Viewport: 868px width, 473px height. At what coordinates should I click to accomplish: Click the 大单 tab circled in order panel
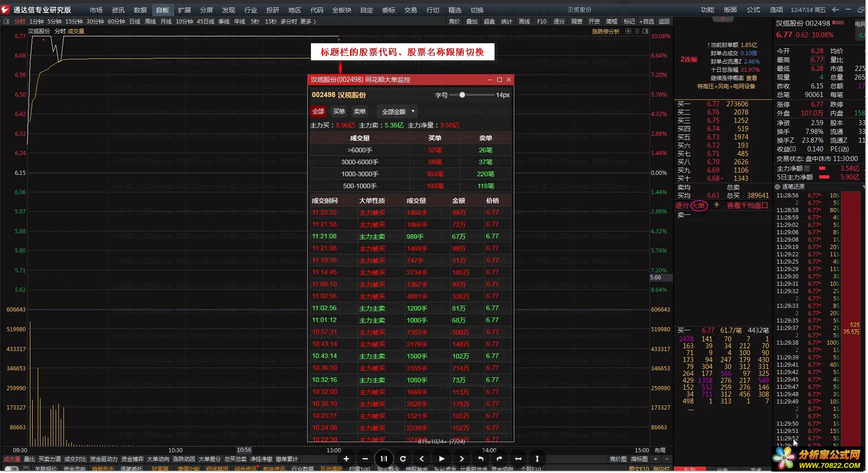coord(698,206)
